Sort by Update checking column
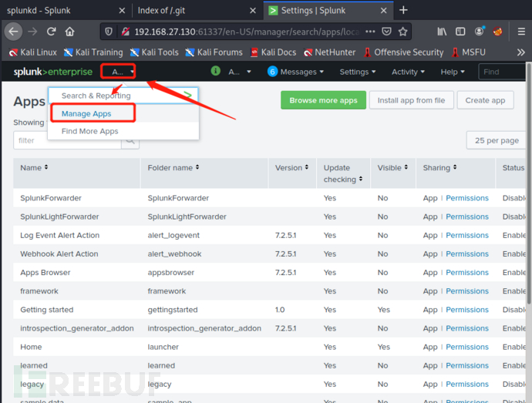The width and height of the screenshot is (532, 403). coord(342,173)
